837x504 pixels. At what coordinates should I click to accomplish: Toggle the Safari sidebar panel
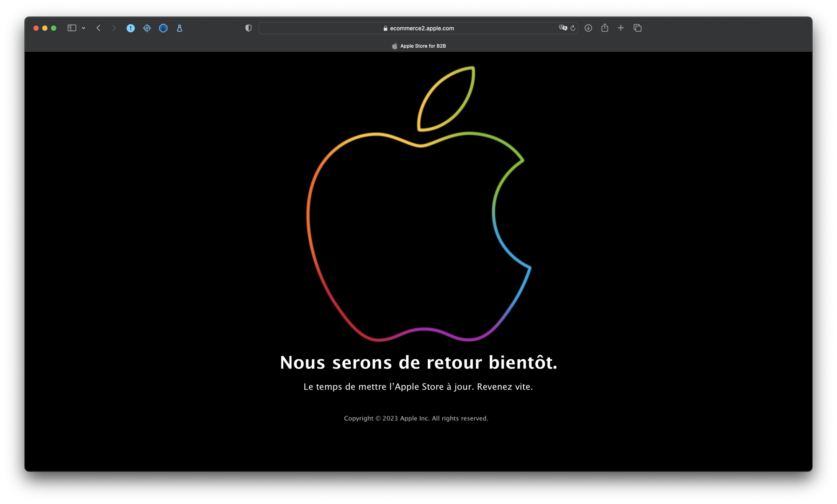pyautogui.click(x=72, y=28)
